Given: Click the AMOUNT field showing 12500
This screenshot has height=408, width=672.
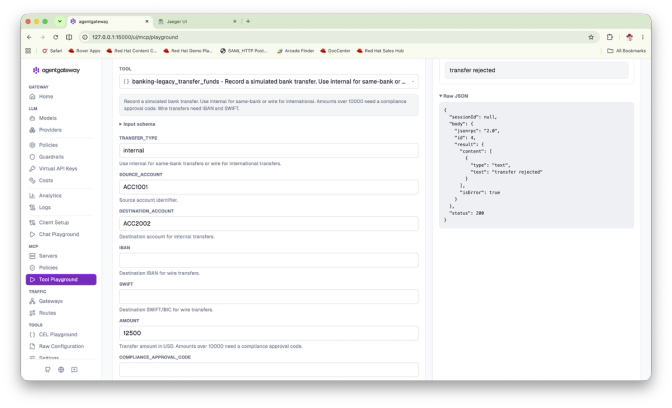Looking at the screenshot, I should 269,333.
